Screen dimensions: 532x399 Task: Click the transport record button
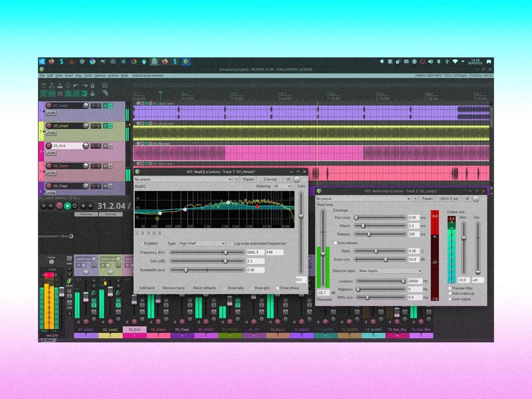click(59, 206)
